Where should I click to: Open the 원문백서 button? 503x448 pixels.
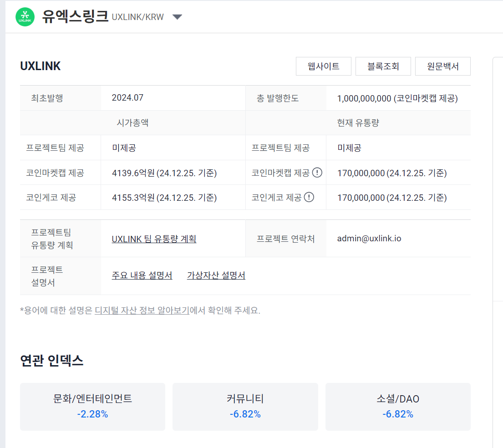(443, 66)
